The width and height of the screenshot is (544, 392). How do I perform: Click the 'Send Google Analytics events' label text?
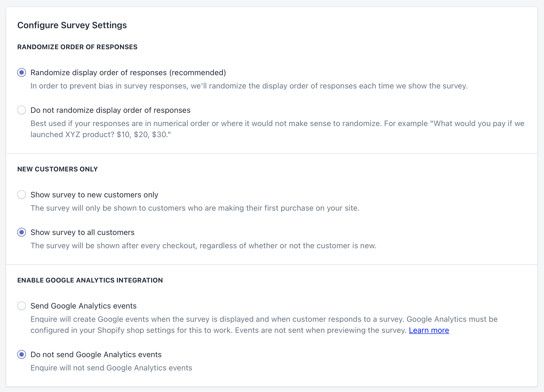pyautogui.click(x=84, y=306)
